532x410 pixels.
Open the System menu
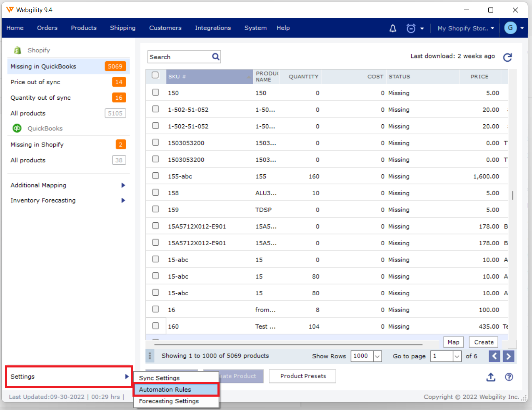pos(255,28)
